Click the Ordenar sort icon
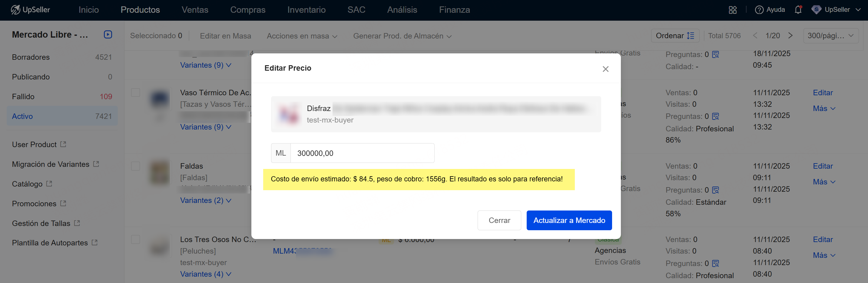This screenshot has height=283, width=868. 690,35
